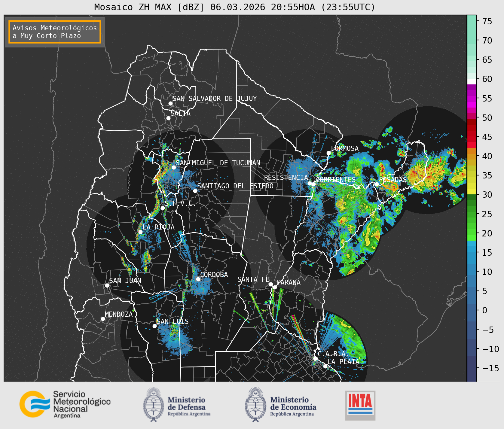Click the red 45 dBZ color on scale
The image size is (504, 429).
tap(472, 139)
